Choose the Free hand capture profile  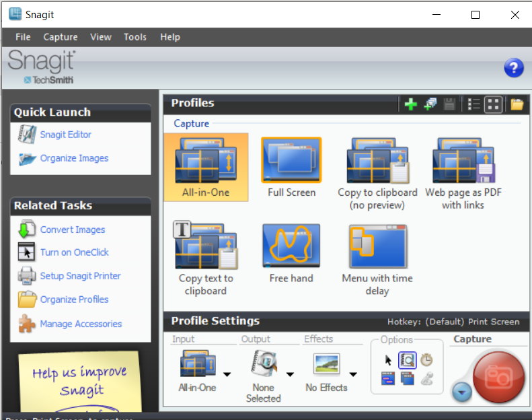[291, 253]
